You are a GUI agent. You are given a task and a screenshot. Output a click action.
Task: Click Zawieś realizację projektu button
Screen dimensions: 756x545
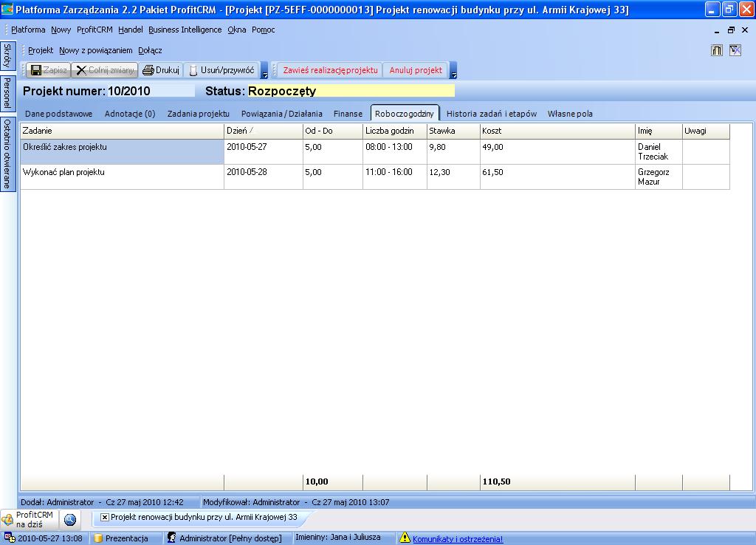click(330, 70)
